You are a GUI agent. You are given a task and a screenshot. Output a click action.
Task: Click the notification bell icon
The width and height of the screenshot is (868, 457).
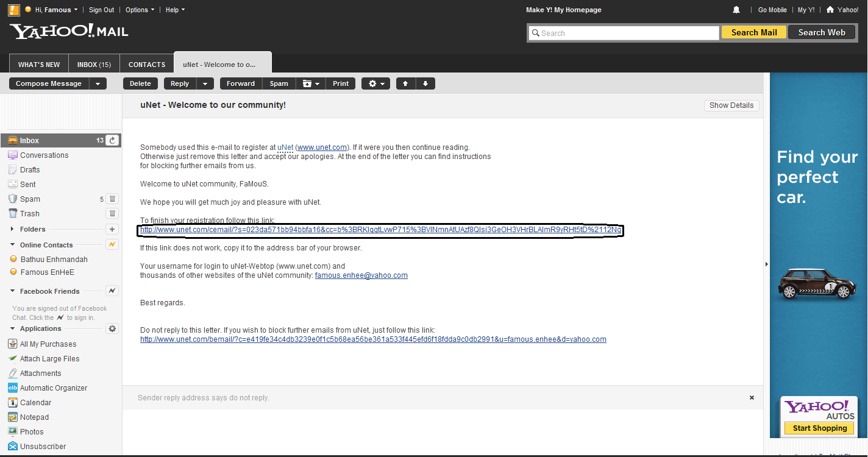(x=736, y=10)
